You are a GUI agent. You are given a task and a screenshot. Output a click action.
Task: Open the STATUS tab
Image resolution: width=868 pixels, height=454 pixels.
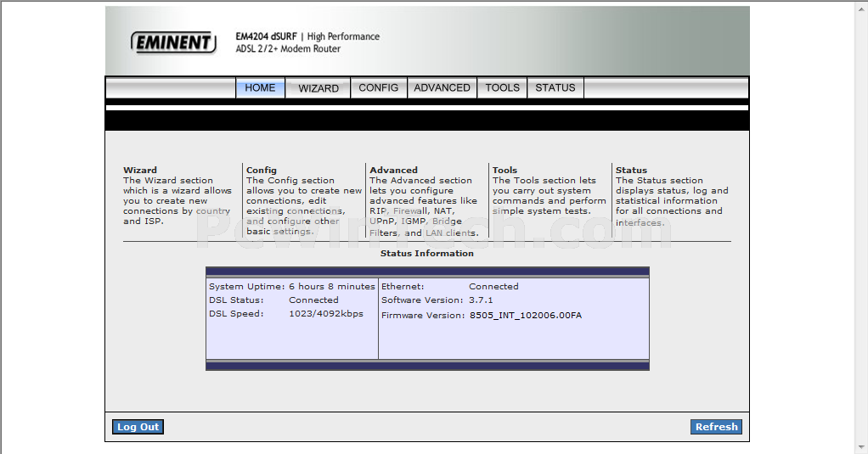click(x=555, y=88)
